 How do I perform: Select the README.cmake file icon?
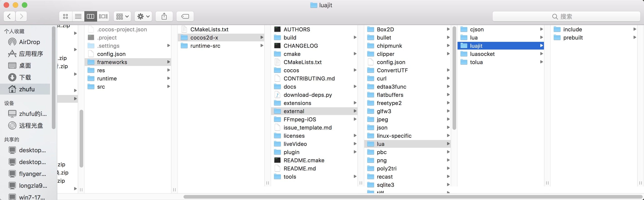click(x=277, y=160)
